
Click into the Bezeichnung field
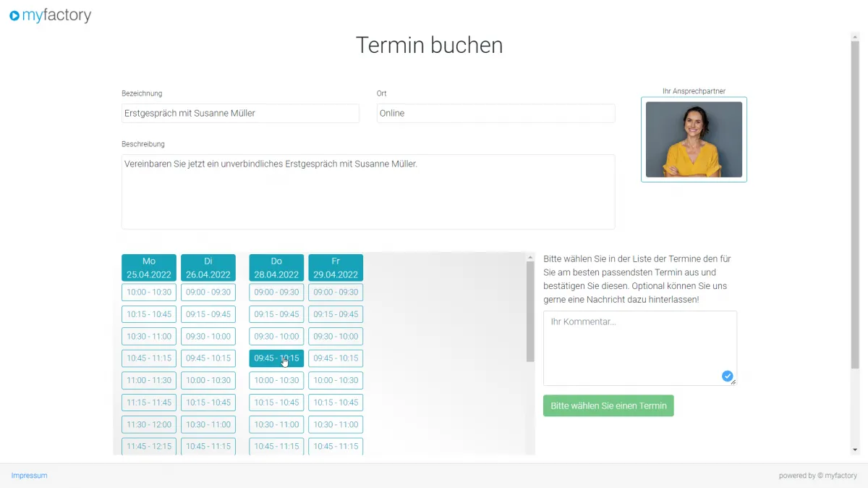point(240,114)
